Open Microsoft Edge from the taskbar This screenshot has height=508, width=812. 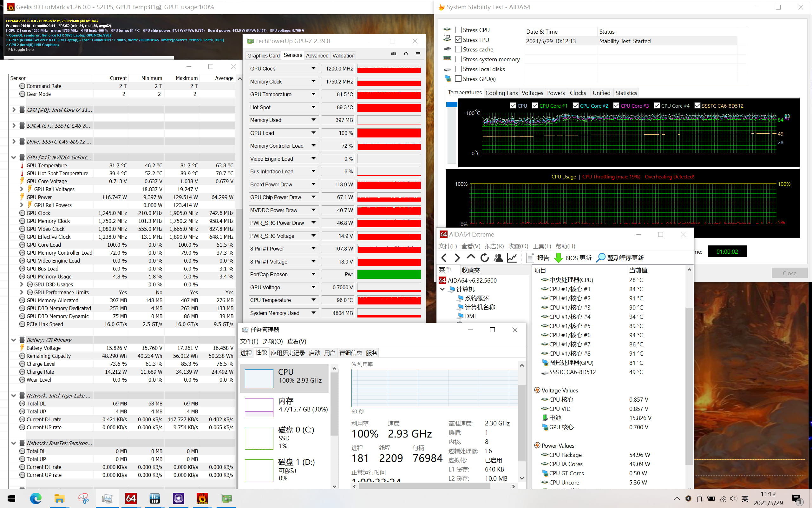click(x=36, y=498)
